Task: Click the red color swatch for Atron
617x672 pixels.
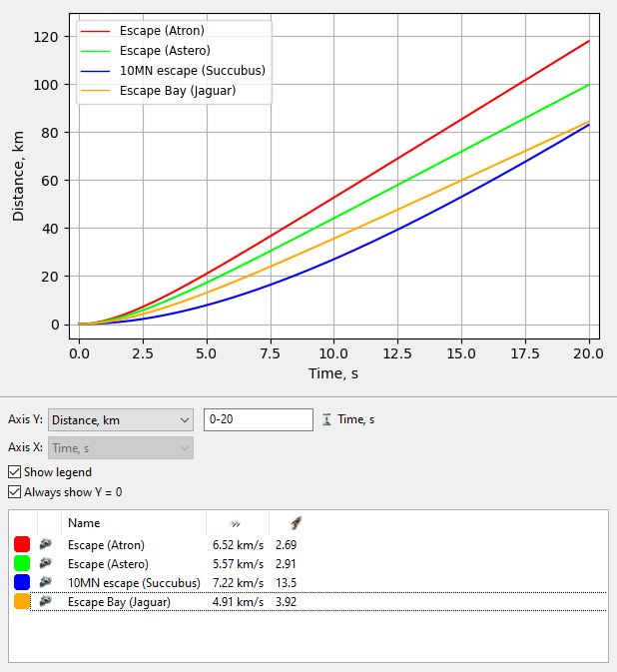Action: coord(22,545)
